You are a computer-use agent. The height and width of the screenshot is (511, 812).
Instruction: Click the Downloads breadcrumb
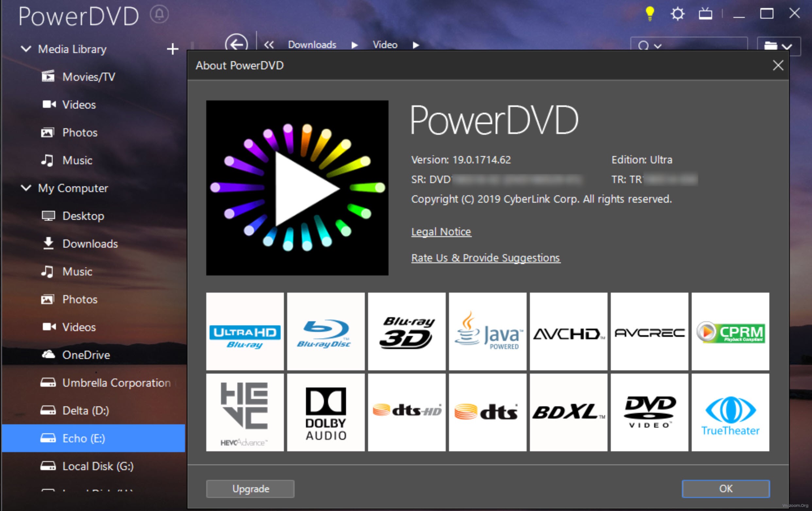(x=312, y=44)
